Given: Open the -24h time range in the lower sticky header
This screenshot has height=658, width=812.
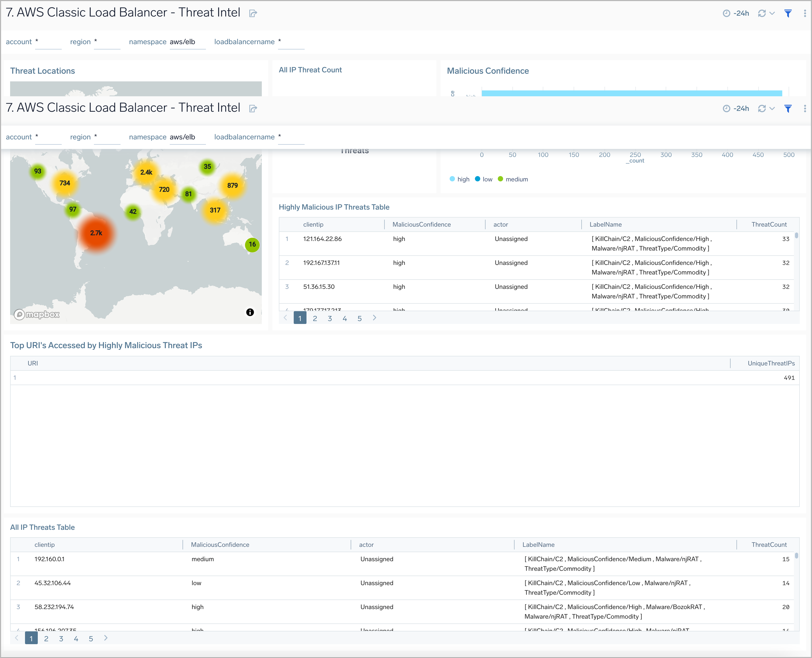Looking at the screenshot, I should pyautogui.click(x=735, y=109).
